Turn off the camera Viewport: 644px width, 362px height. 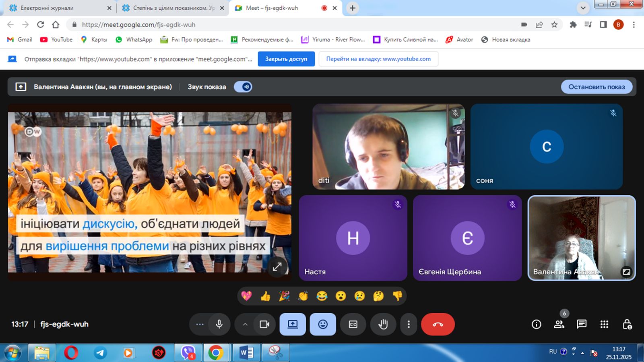(264, 324)
